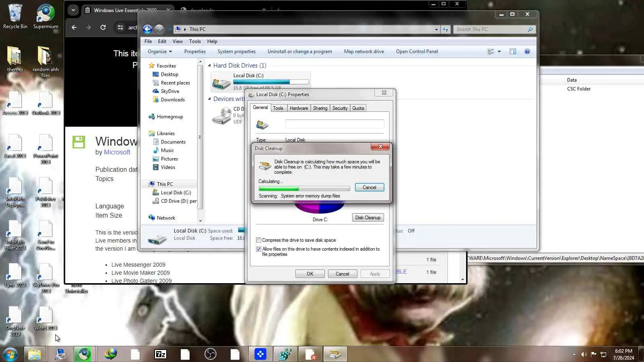The width and height of the screenshot is (644, 362).
Task: Switch to the Security tab
Action: click(340, 108)
